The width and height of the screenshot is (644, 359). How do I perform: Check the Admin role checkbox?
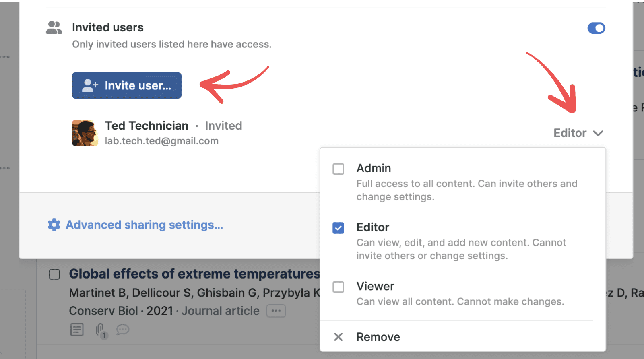(x=339, y=169)
